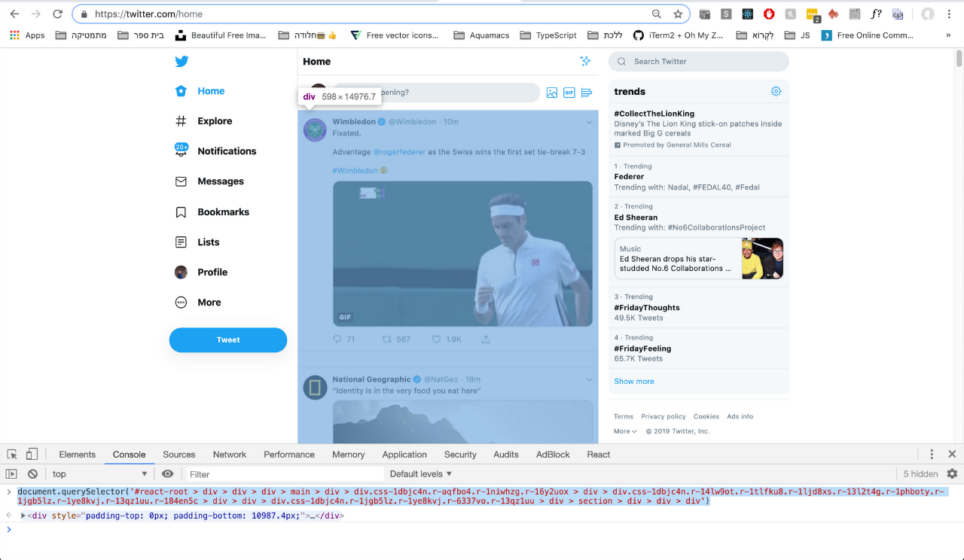Click the reply icon on Wimbledon tweet
964x560 pixels.
coord(337,339)
